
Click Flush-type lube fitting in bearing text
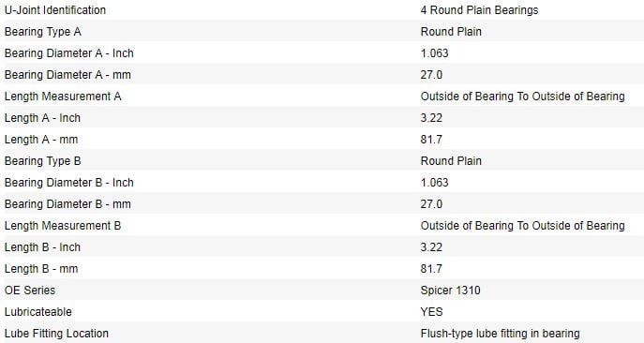pos(500,333)
